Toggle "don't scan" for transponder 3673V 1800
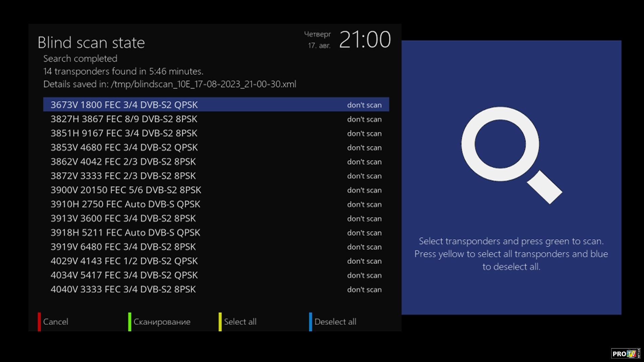The image size is (644, 362). 364,105
